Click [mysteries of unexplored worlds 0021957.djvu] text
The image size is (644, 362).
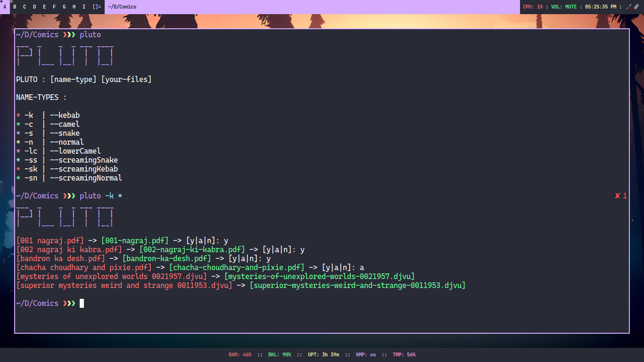[x=111, y=276]
